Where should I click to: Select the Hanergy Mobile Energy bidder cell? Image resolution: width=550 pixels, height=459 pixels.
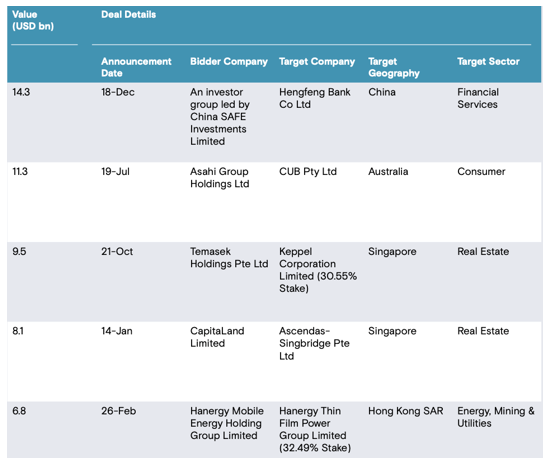point(227,423)
